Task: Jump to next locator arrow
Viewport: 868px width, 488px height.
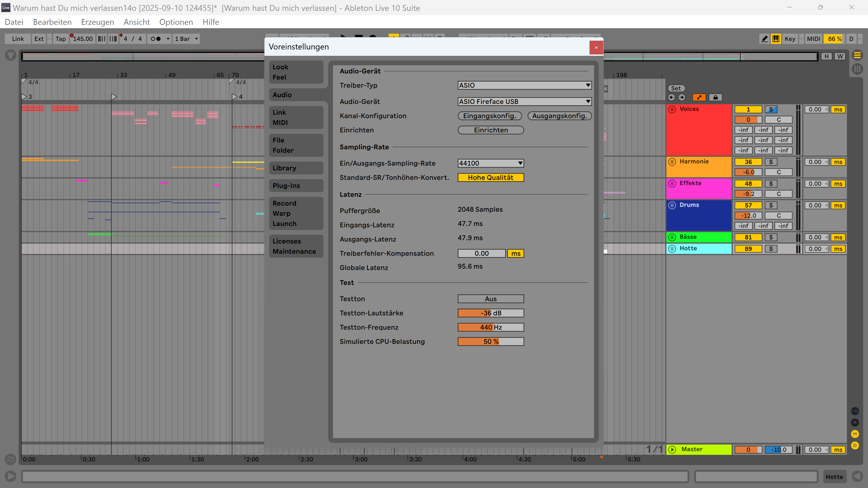Action: pos(682,97)
